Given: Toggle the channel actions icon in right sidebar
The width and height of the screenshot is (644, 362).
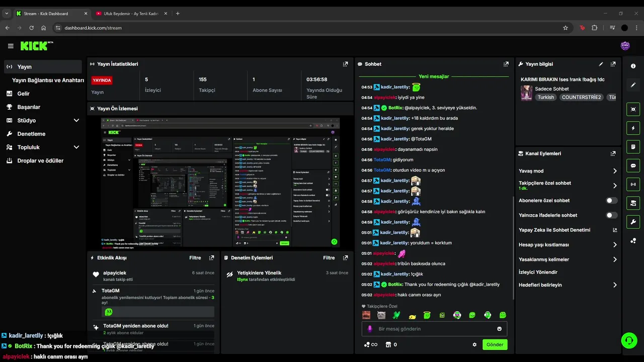Looking at the screenshot, I should (x=633, y=203).
